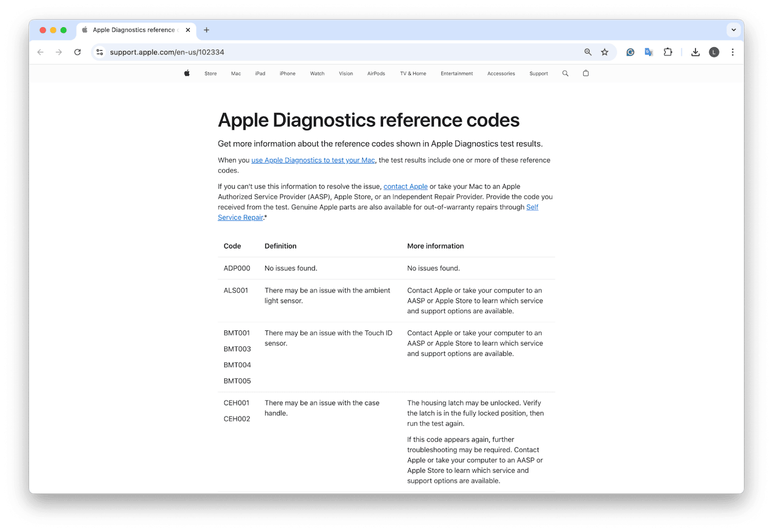The height and width of the screenshot is (532, 773).
Task: Open the Chrome three-dot menu
Action: (x=733, y=52)
